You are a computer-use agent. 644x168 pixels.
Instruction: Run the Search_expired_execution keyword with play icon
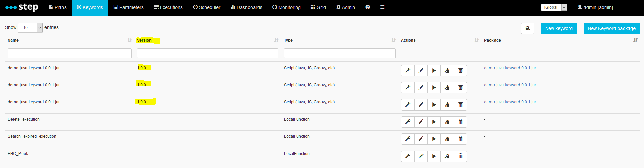[434, 139]
